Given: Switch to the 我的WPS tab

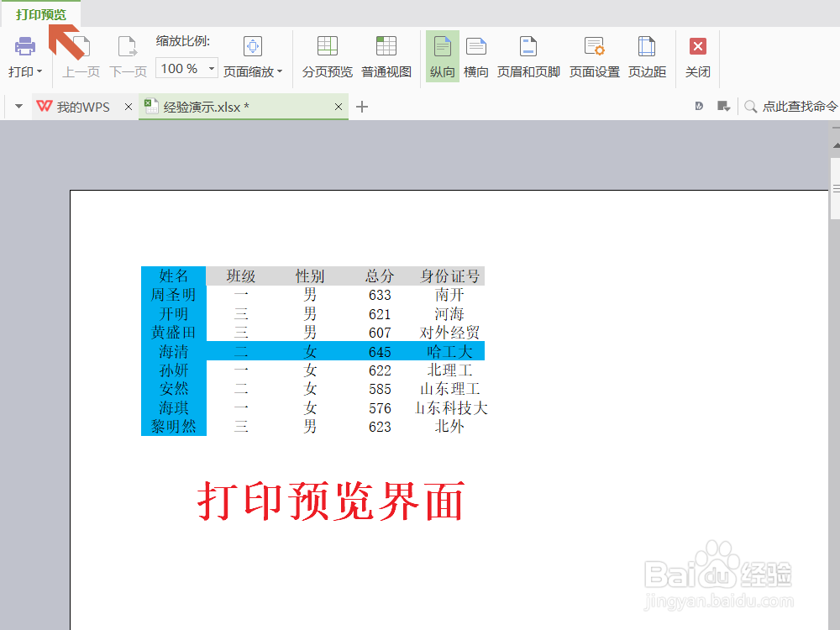Looking at the screenshot, I should click(x=82, y=107).
